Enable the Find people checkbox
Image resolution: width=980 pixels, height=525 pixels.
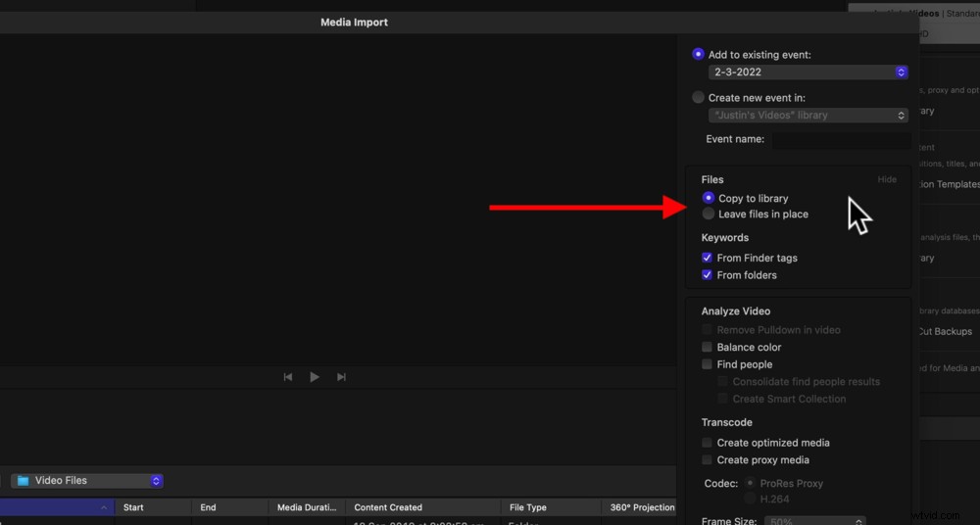point(707,364)
